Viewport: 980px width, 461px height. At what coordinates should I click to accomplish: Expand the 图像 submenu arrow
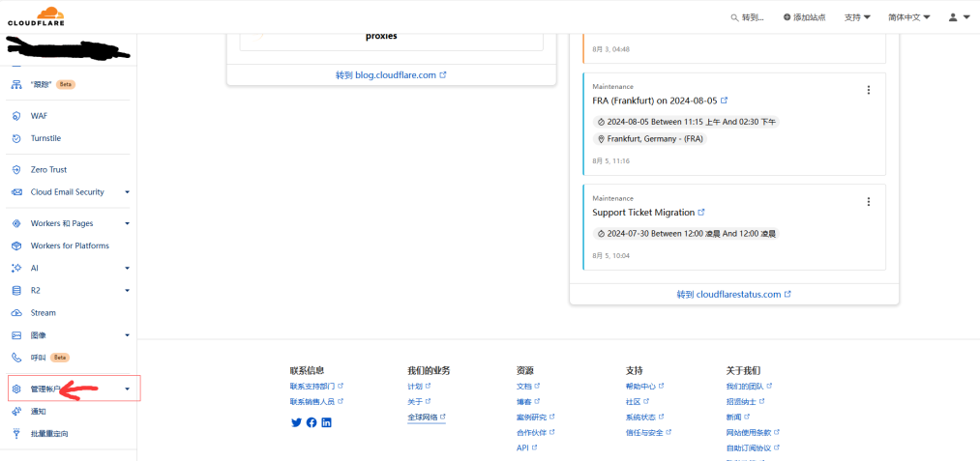coord(127,335)
